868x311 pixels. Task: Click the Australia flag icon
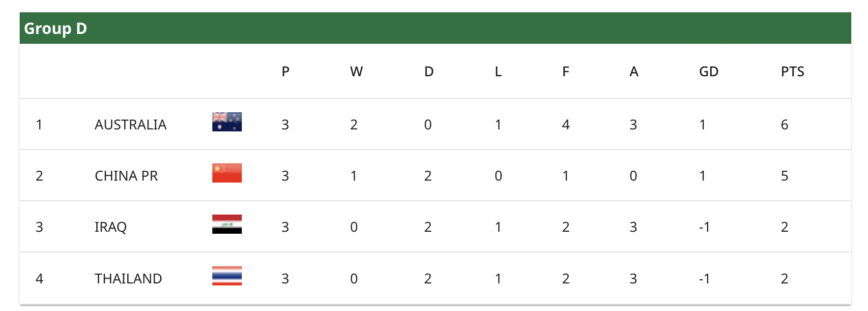pyautogui.click(x=227, y=122)
